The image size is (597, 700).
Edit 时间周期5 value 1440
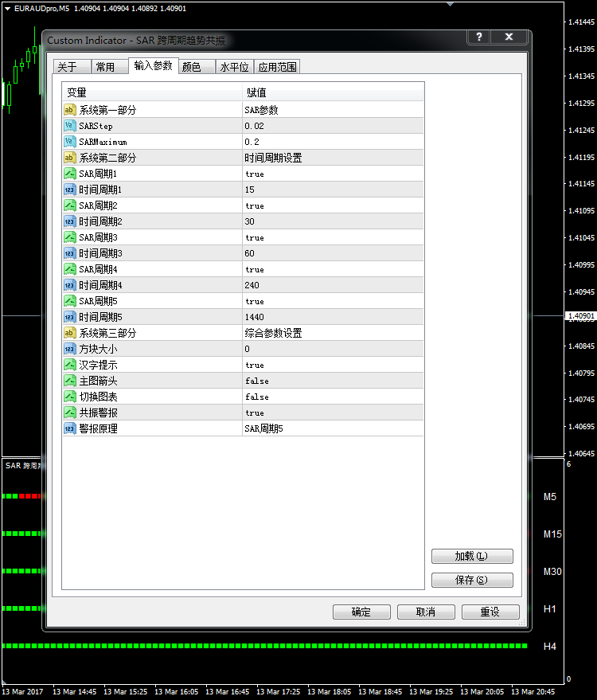(333, 317)
